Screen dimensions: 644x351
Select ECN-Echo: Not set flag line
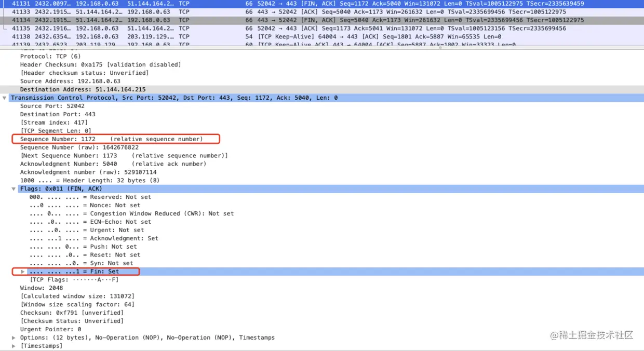coord(90,222)
